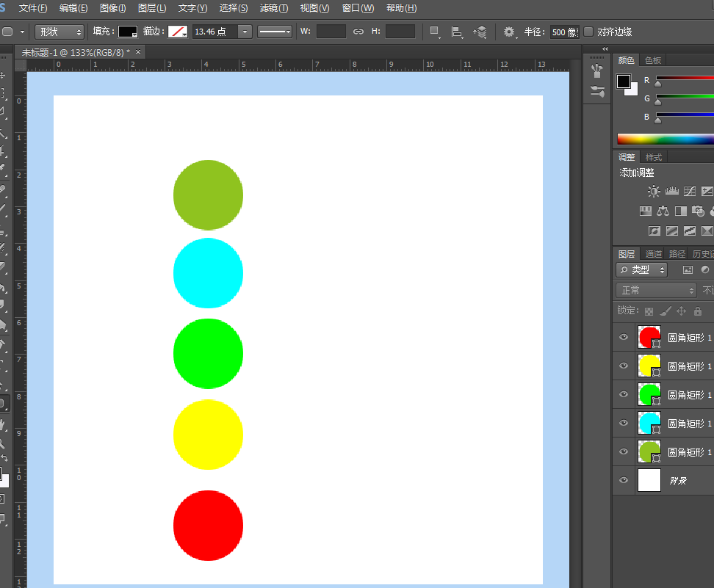Open the 滤镜 menu
Screen dimensions: 714x588
point(273,8)
